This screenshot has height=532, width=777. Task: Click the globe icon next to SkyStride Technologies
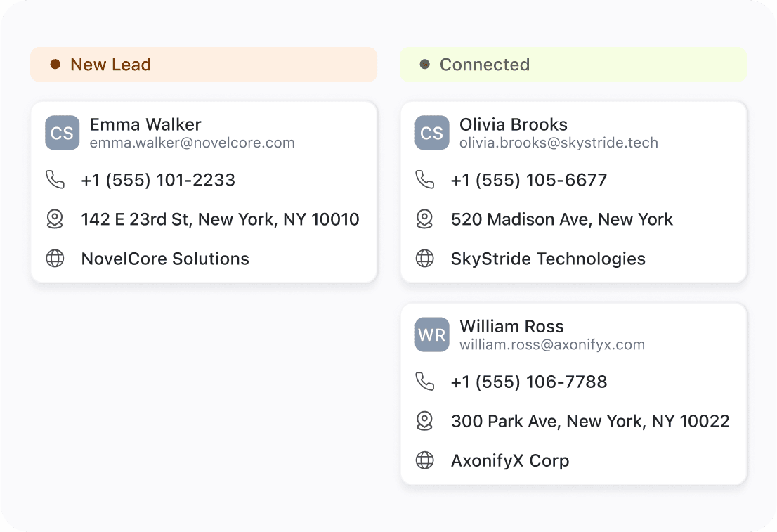click(x=424, y=259)
